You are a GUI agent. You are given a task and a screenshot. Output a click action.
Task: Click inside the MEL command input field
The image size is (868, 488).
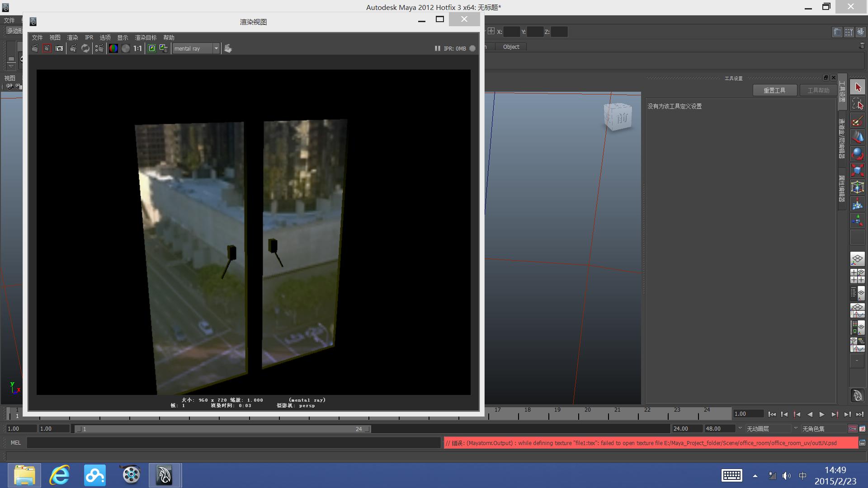click(226, 443)
